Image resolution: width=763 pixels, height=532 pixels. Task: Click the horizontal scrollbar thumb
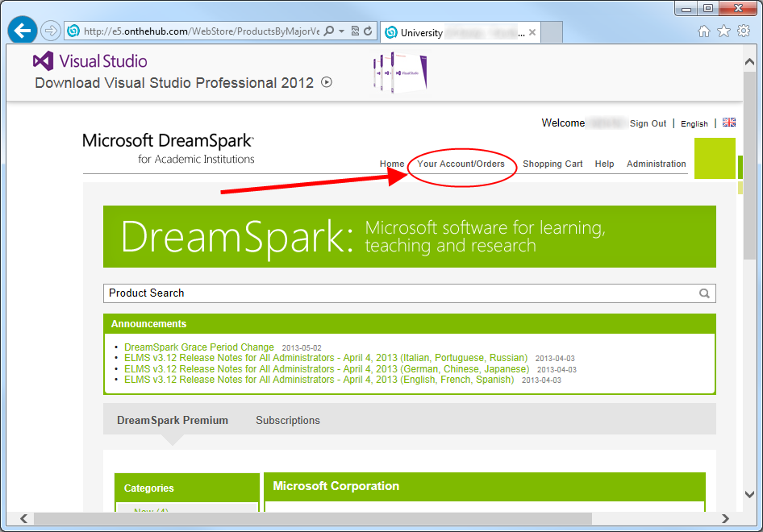(x=312, y=518)
